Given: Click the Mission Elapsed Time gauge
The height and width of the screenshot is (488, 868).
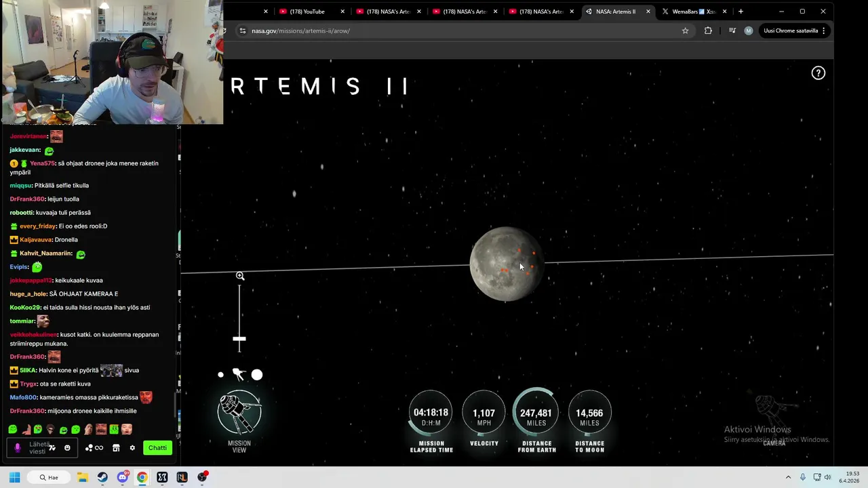Looking at the screenshot, I should pos(431,413).
